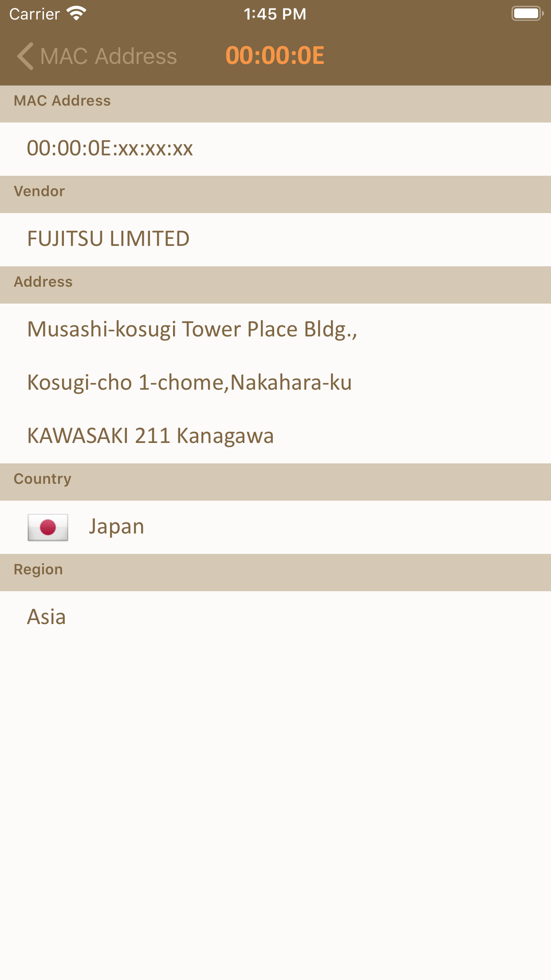Tap the Vendor section header
Screen dimensions: 551x980
(39, 192)
